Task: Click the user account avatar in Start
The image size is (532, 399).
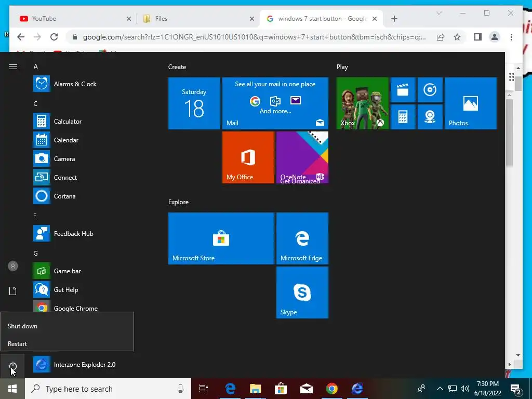Action: coord(12,266)
